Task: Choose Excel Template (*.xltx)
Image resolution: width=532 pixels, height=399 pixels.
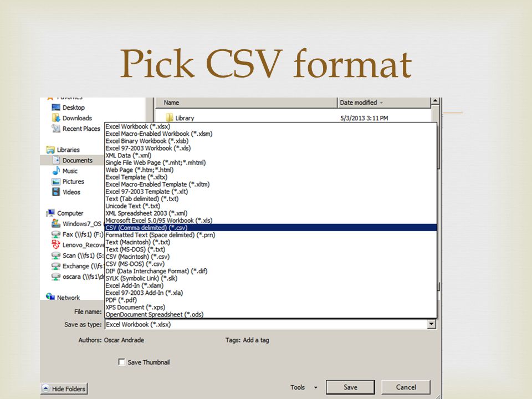Action: (270, 177)
